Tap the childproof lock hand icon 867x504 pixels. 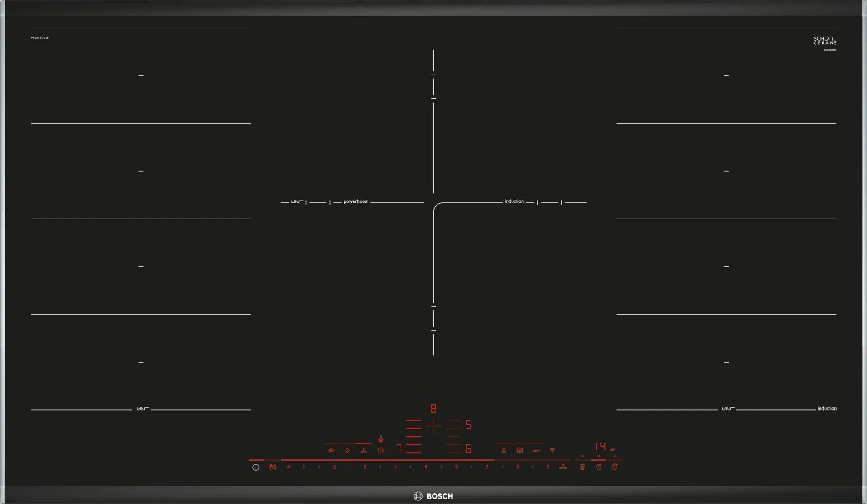pos(272,467)
